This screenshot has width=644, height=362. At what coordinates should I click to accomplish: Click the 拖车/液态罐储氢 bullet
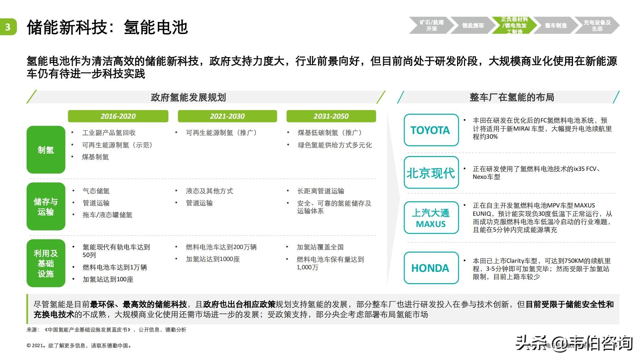tap(107, 215)
